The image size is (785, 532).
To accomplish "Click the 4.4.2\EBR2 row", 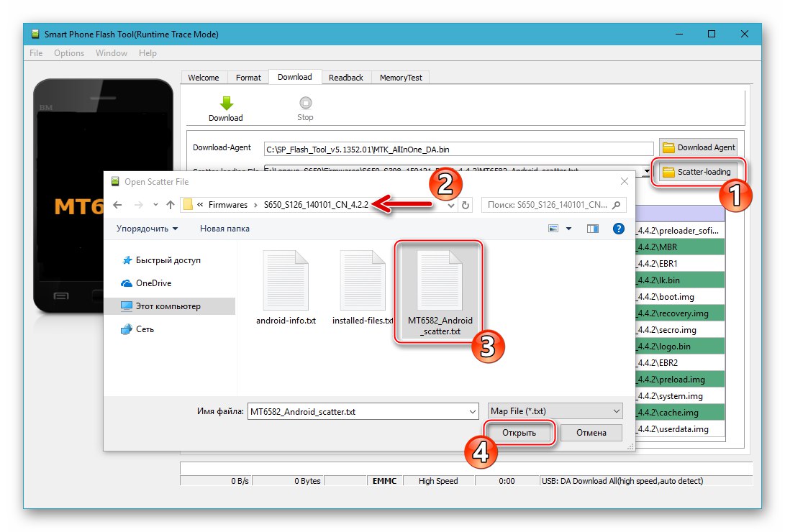I will coord(680,362).
